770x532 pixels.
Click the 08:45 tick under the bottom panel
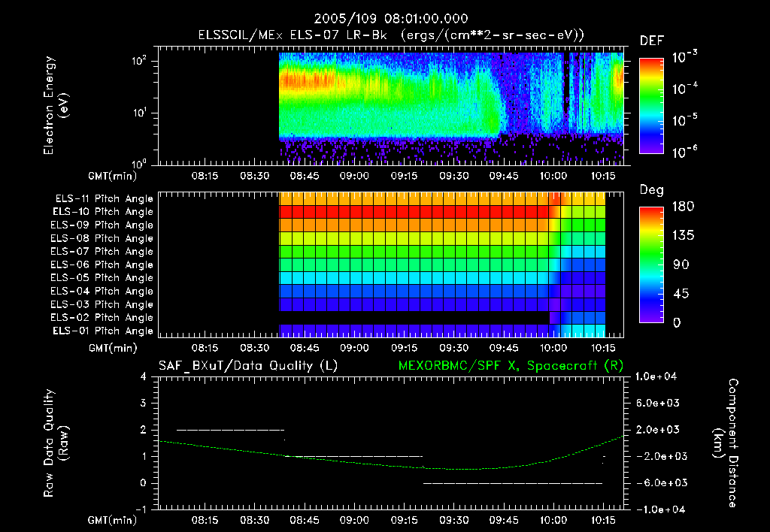tap(304, 520)
